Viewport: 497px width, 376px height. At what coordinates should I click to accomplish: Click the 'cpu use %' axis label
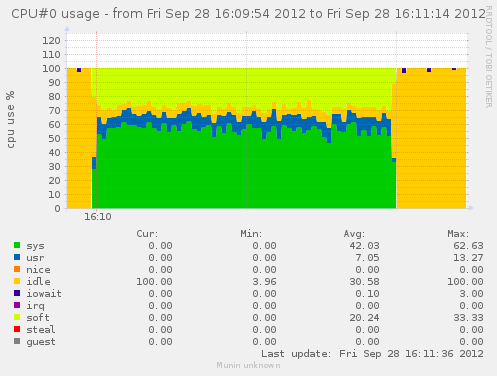click(10, 119)
